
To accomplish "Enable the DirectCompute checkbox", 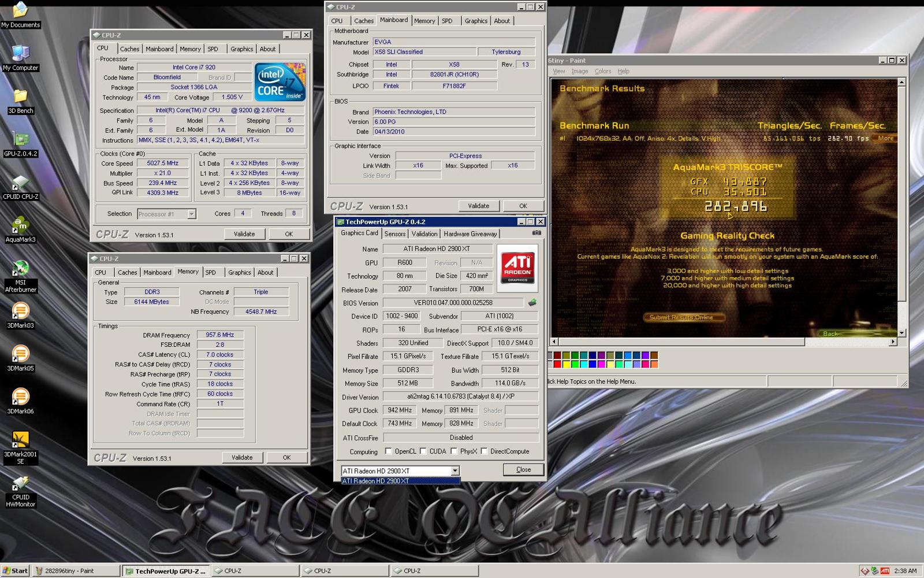I will tap(484, 451).
